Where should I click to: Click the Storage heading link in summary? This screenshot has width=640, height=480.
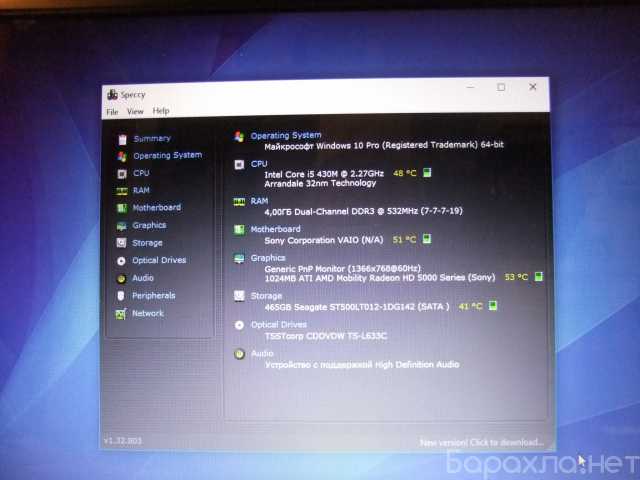pos(266,296)
